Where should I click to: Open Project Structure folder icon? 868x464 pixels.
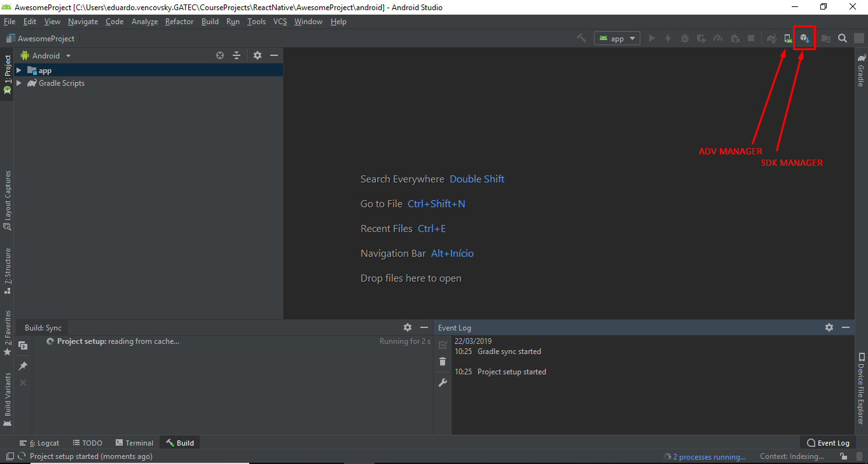click(826, 38)
